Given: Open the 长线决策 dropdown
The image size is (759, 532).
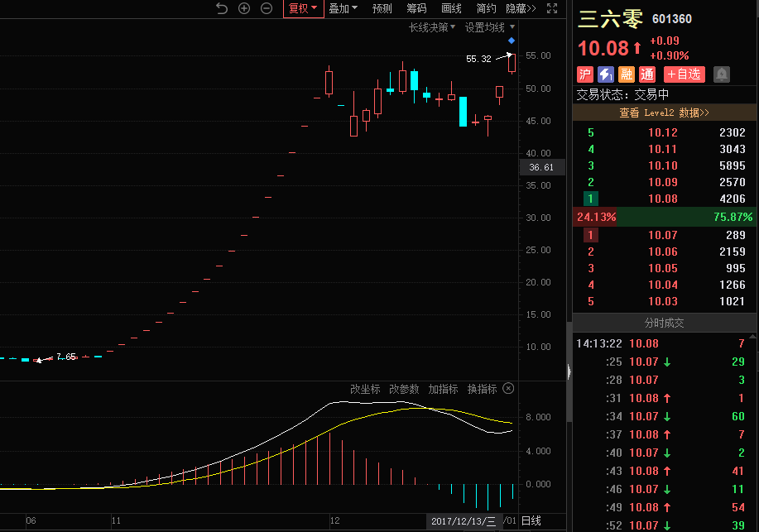Looking at the screenshot, I should tap(432, 27).
